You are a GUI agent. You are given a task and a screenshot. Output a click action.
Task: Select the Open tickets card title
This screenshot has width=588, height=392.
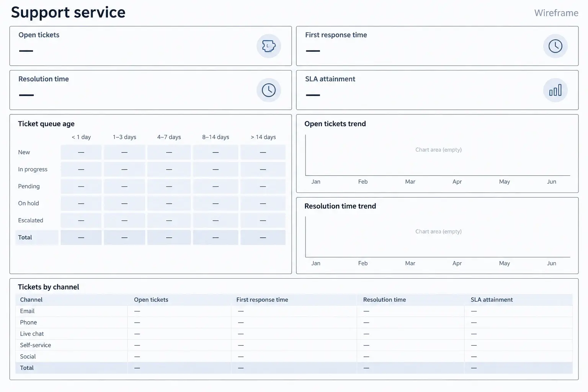(39, 35)
